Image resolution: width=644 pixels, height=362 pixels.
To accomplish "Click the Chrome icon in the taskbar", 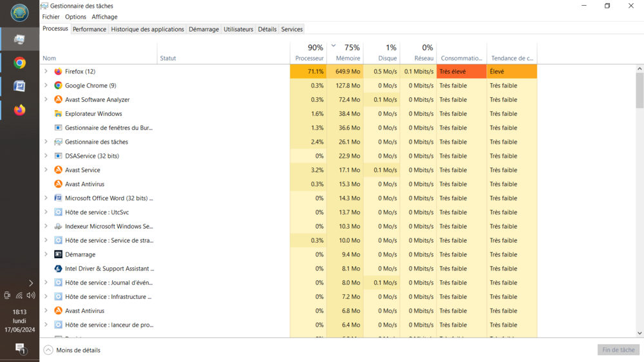I will pos(19,63).
